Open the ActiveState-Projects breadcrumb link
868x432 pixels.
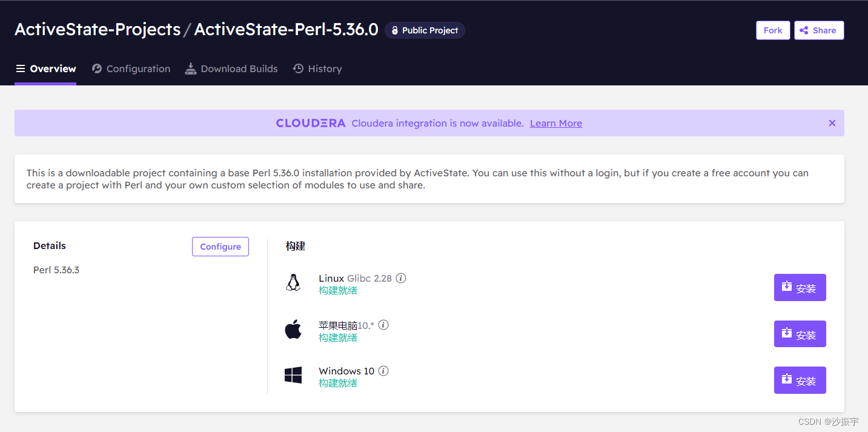coord(98,30)
